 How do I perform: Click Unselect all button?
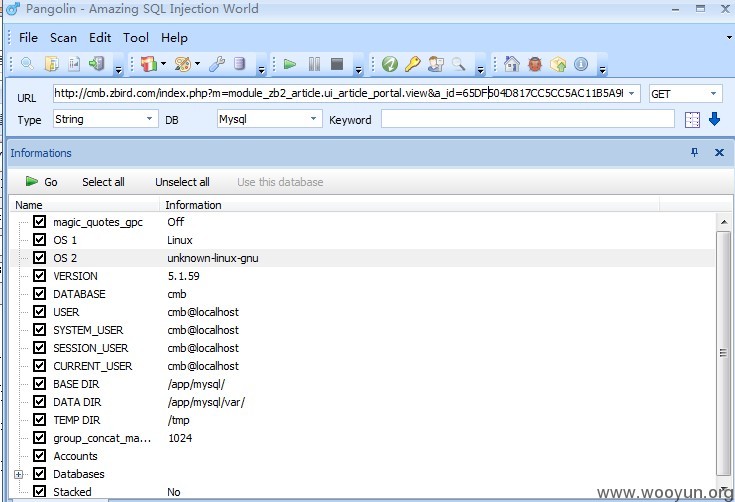tap(182, 182)
